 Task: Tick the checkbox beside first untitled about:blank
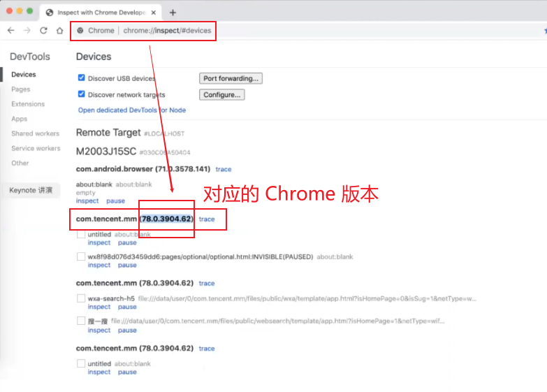click(81, 234)
